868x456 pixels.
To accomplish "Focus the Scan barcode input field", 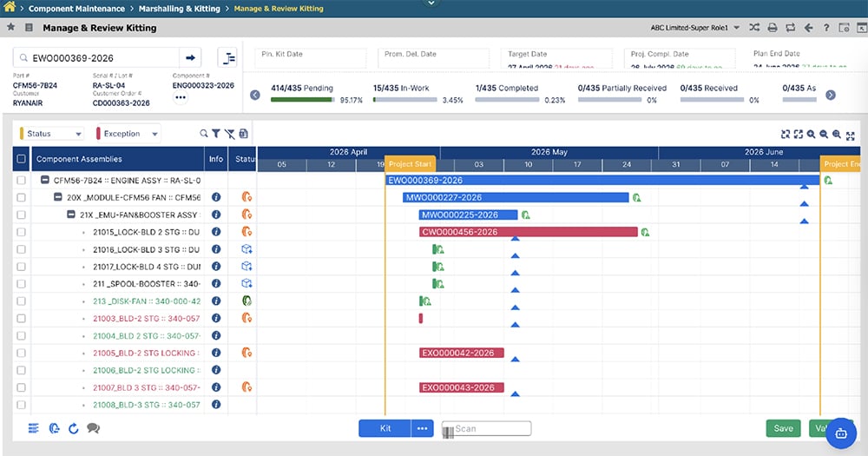I will tap(487, 428).
